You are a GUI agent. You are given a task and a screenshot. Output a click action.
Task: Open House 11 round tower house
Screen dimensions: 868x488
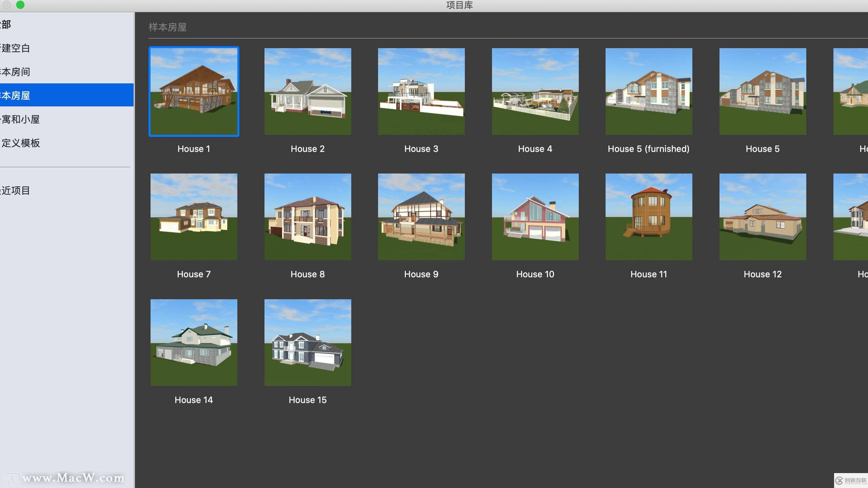(x=649, y=217)
